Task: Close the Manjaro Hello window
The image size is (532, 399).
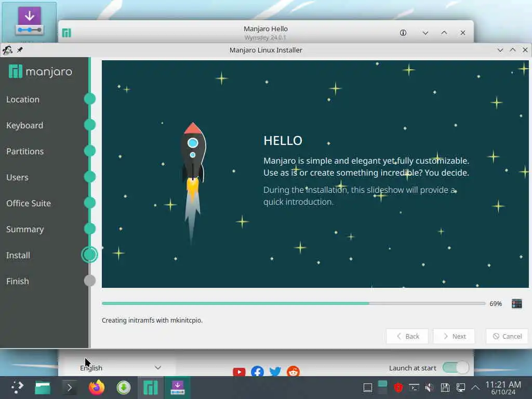Action: [463, 33]
